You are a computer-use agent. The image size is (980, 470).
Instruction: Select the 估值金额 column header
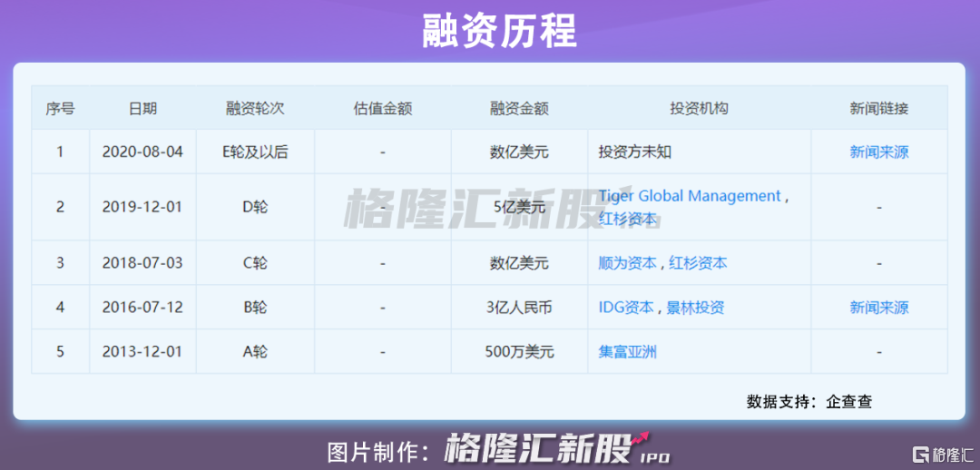tap(382, 108)
